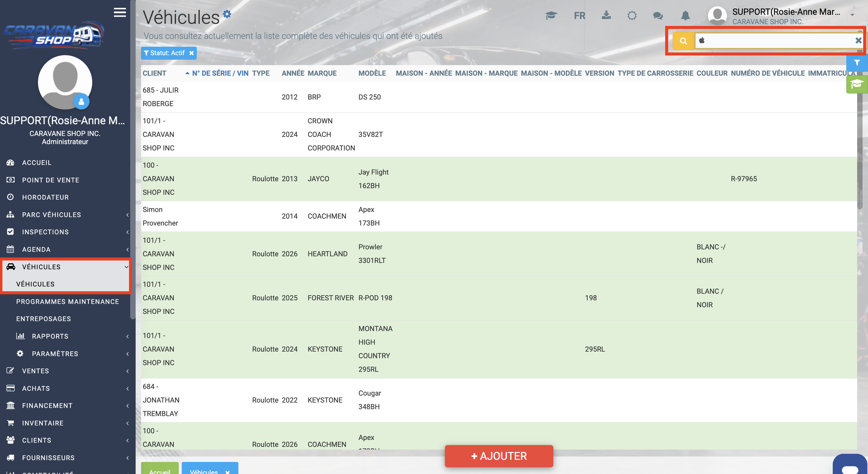This screenshot has width=868, height=474.
Task: Sort by Modèle column header
Action: 372,73
